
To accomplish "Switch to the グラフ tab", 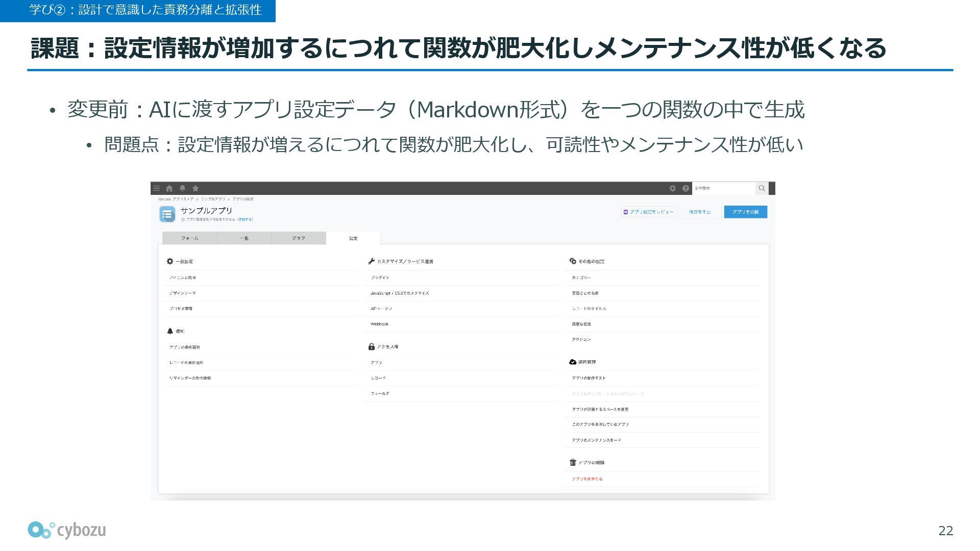I will pos(299,238).
